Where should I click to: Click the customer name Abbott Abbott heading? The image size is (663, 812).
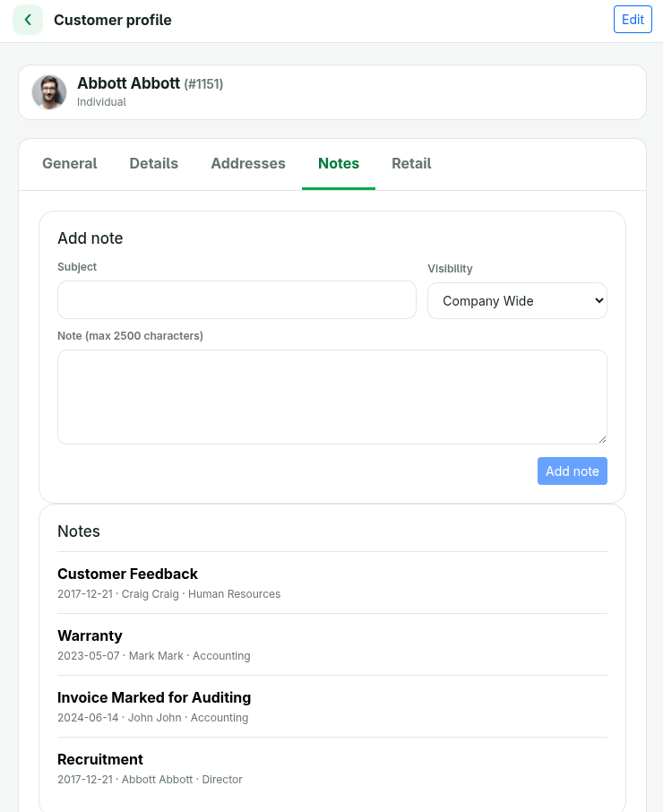pos(128,83)
